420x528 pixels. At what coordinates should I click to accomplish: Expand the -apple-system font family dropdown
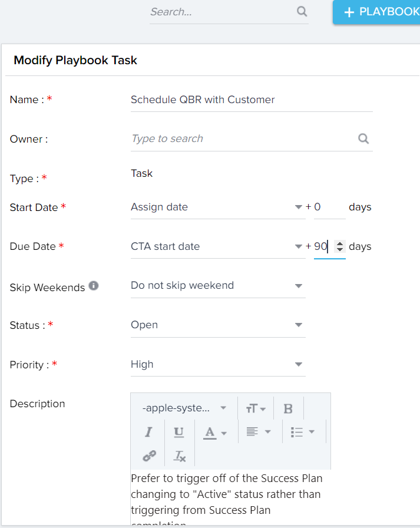[x=184, y=408]
